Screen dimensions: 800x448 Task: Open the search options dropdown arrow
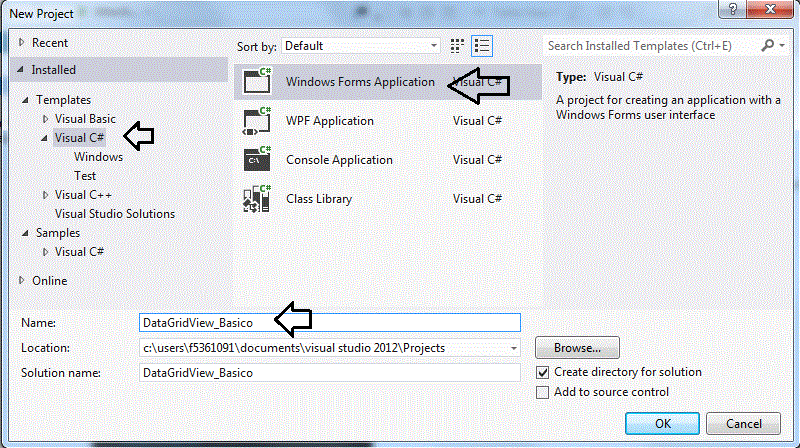coord(782,46)
